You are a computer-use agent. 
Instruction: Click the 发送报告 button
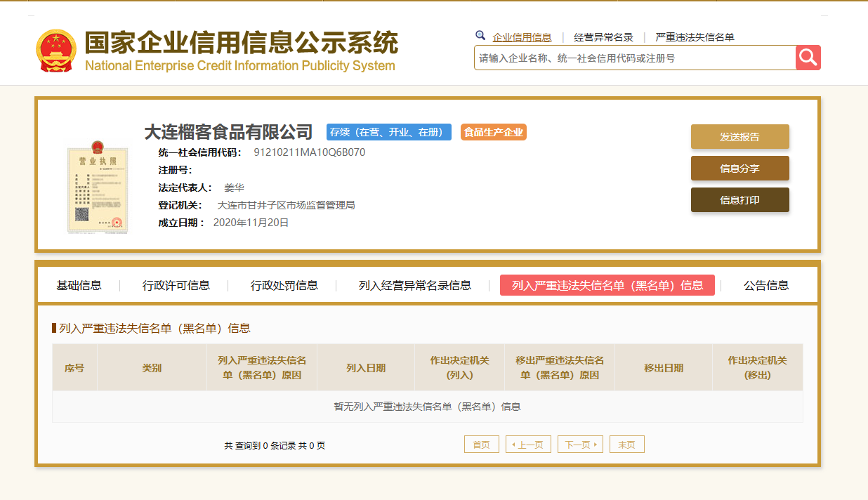pyautogui.click(x=740, y=137)
